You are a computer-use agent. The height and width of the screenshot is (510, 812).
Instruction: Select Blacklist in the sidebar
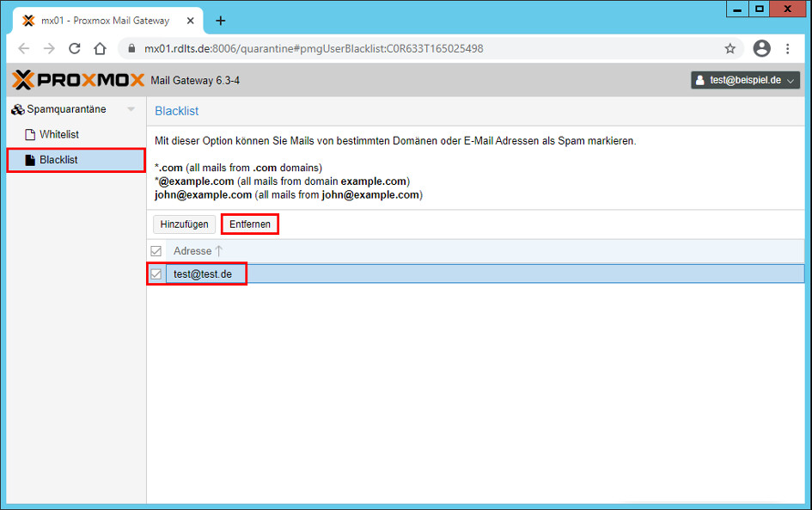pos(58,160)
